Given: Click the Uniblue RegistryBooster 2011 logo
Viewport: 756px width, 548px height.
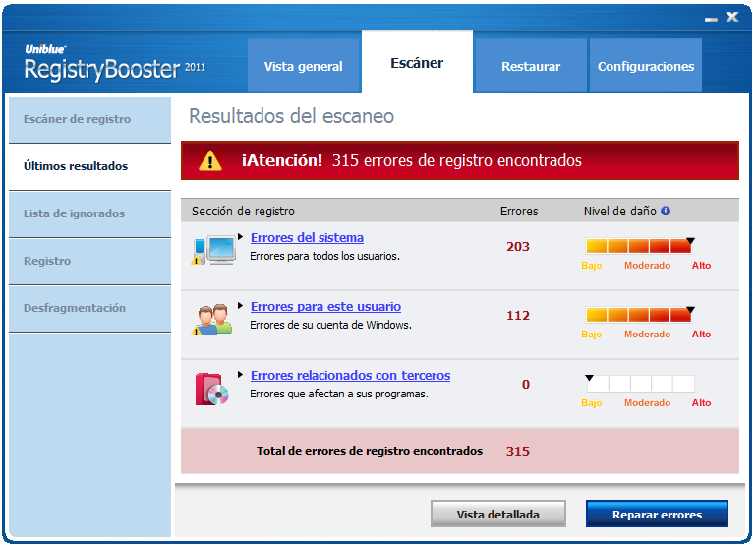Looking at the screenshot, I should click(x=115, y=63).
